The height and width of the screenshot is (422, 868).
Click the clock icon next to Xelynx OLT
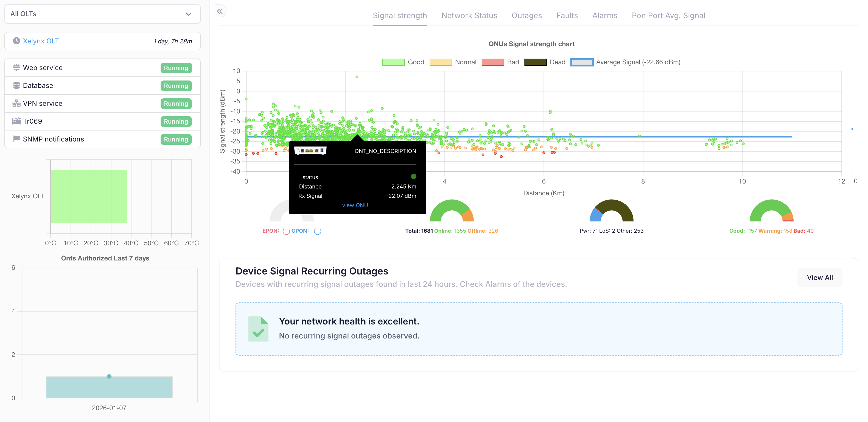tap(16, 41)
